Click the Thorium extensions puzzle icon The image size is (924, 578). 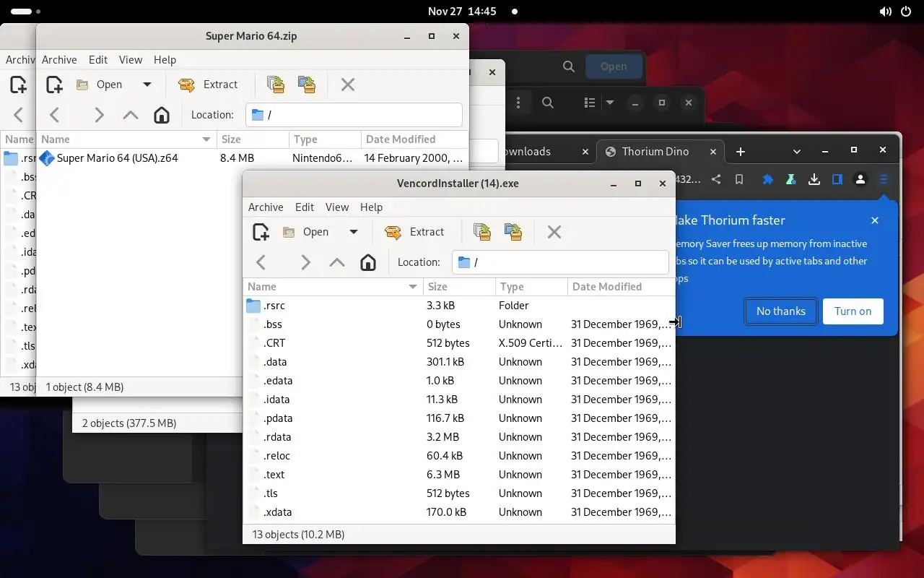point(768,180)
